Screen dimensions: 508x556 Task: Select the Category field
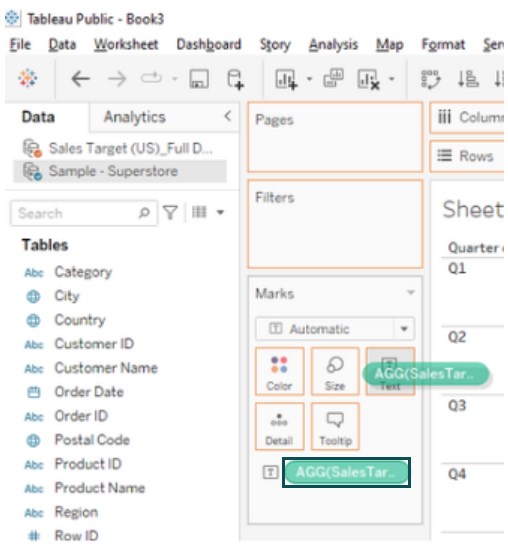tap(83, 272)
